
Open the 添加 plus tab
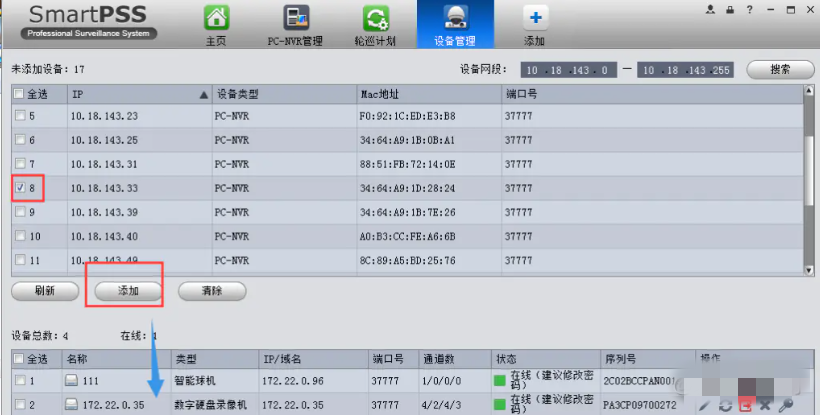pyautogui.click(x=535, y=25)
